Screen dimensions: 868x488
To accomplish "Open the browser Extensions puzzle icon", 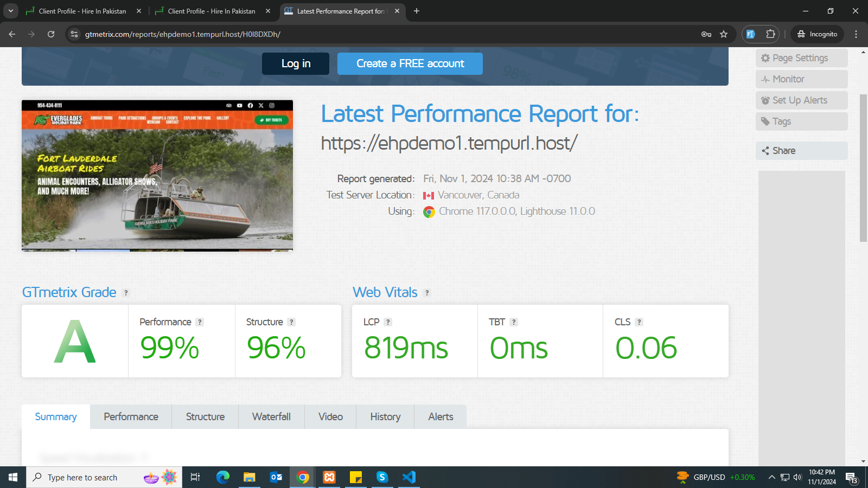I will pyautogui.click(x=770, y=34).
